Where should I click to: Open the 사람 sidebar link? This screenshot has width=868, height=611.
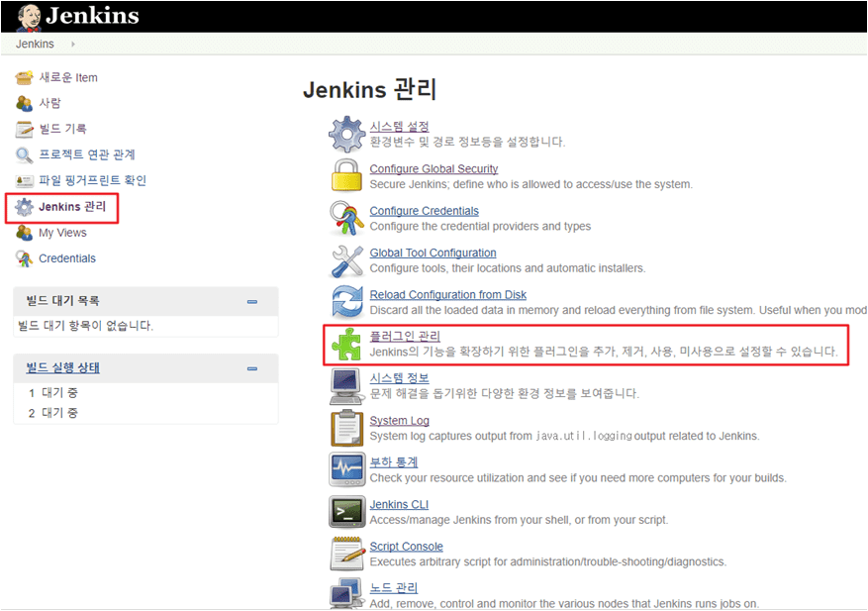[x=49, y=103]
